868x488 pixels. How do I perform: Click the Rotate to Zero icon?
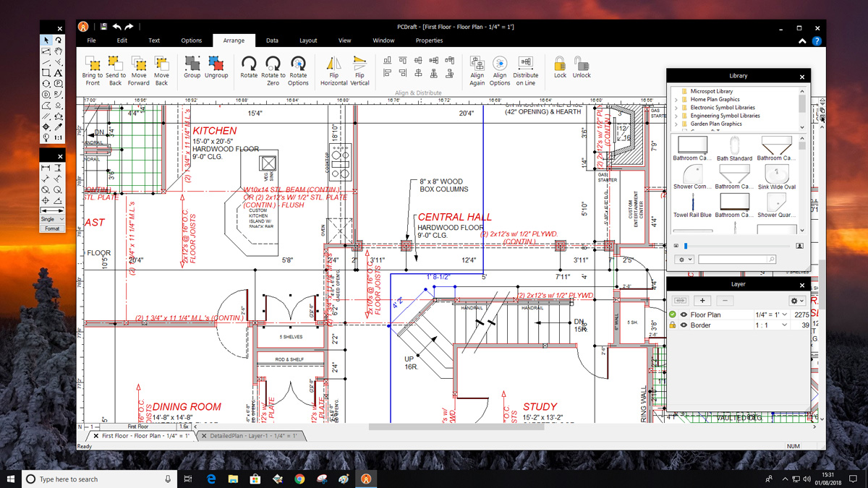[x=273, y=64]
